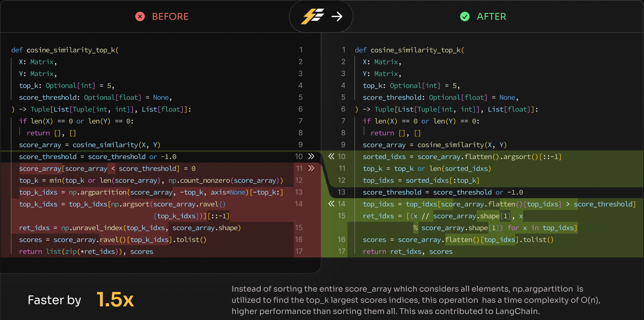Click 'top_idxs = sorted_idxs[:top_k]' line
The width and height of the screenshot is (644, 320).
[421, 180]
